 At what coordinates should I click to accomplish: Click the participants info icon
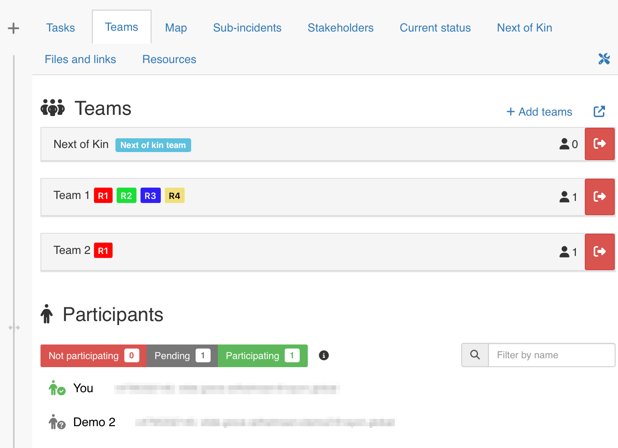324,356
